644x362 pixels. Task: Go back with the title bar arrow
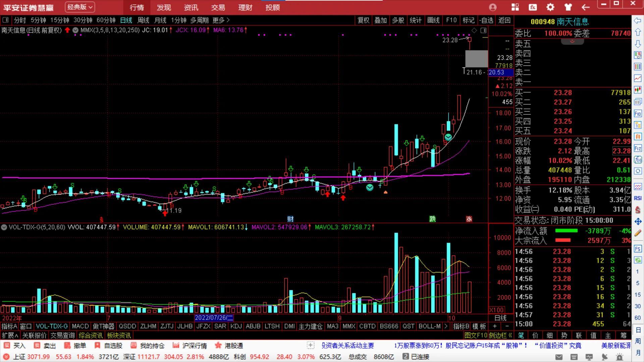click(x=586, y=7)
